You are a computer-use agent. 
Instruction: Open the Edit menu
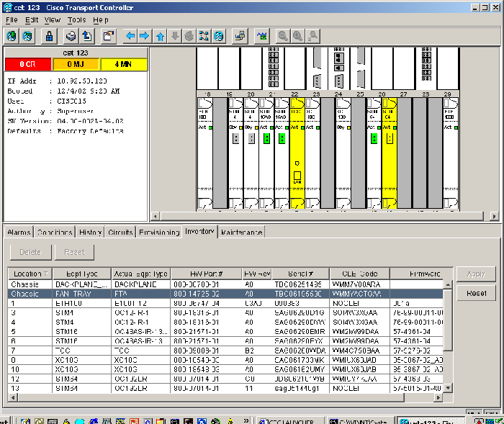tap(32, 20)
